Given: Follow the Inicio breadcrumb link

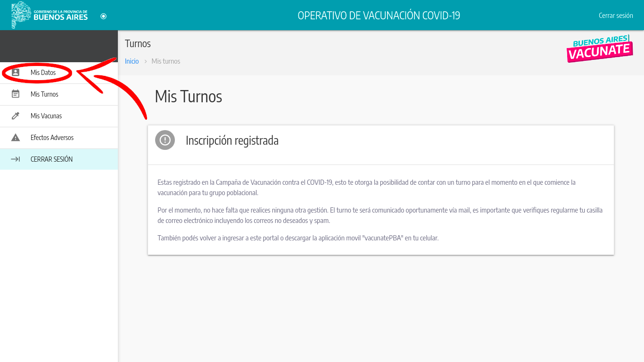Looking at the screenshot, I should 132,61.
